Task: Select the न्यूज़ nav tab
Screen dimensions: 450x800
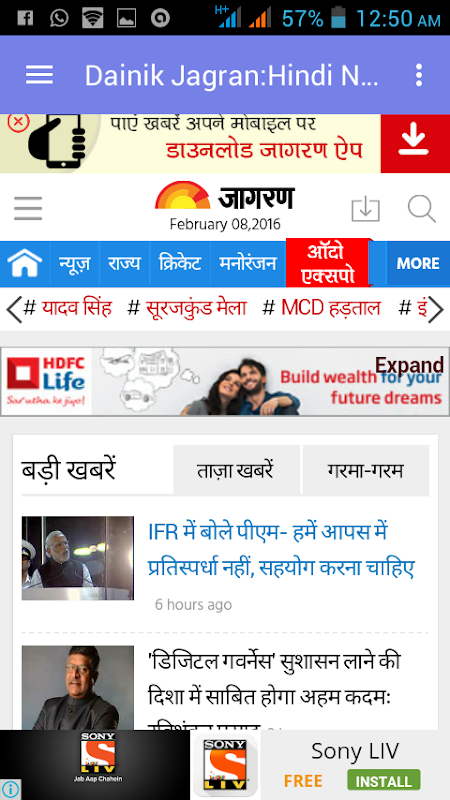Action: 74,263
